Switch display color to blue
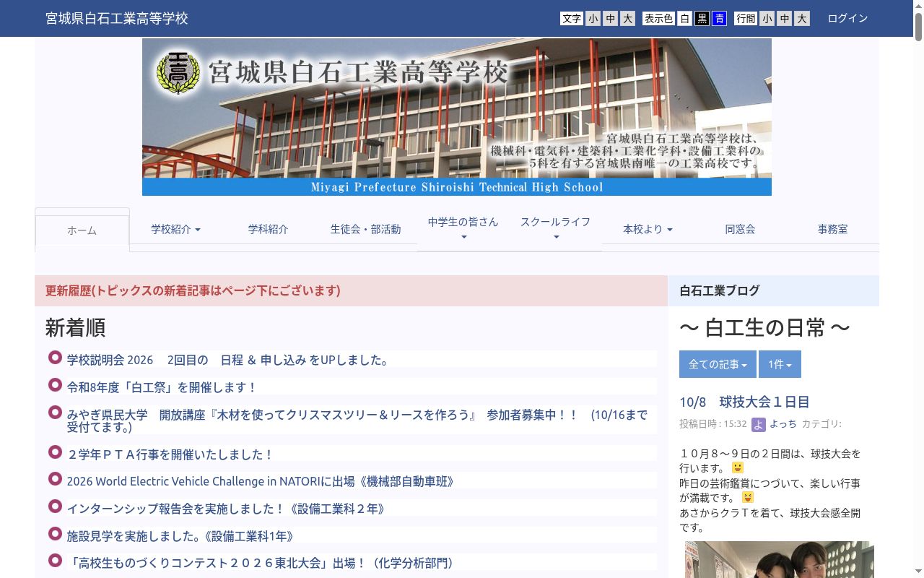The height and width of the screenshot is (578, 924). click(719, 19)
